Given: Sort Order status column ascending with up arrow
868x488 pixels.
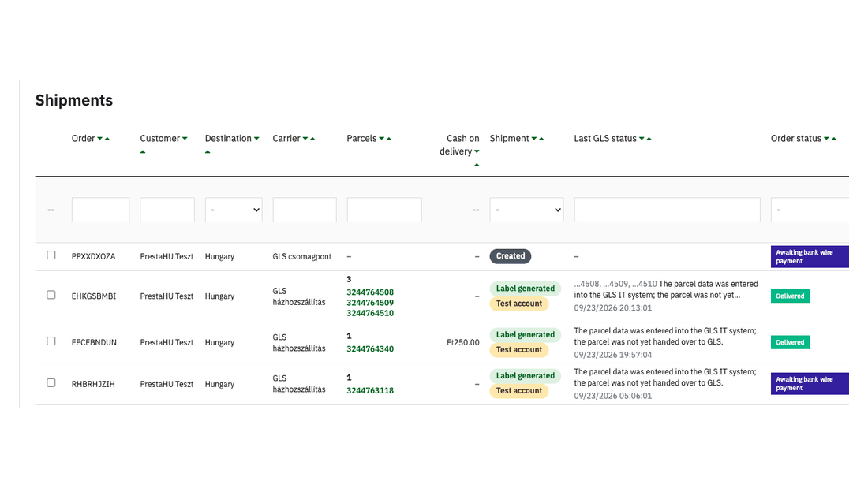Looking at the screenshot, I should (x=834, y=139).
